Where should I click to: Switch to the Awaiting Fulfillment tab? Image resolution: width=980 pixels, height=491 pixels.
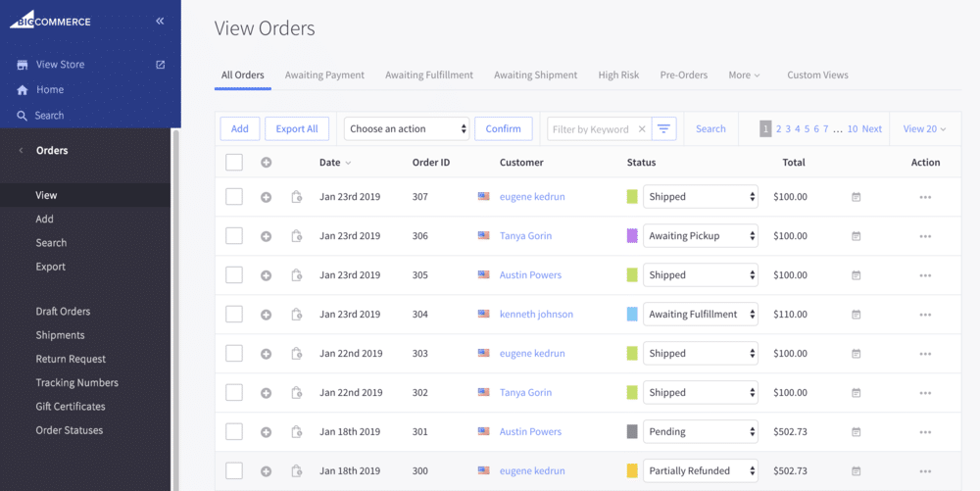point(428,75)
